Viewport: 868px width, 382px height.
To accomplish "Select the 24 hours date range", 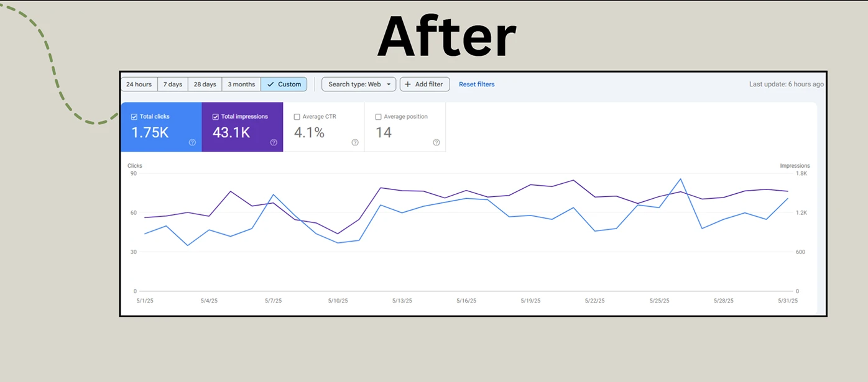I will (x=139, y=84).
